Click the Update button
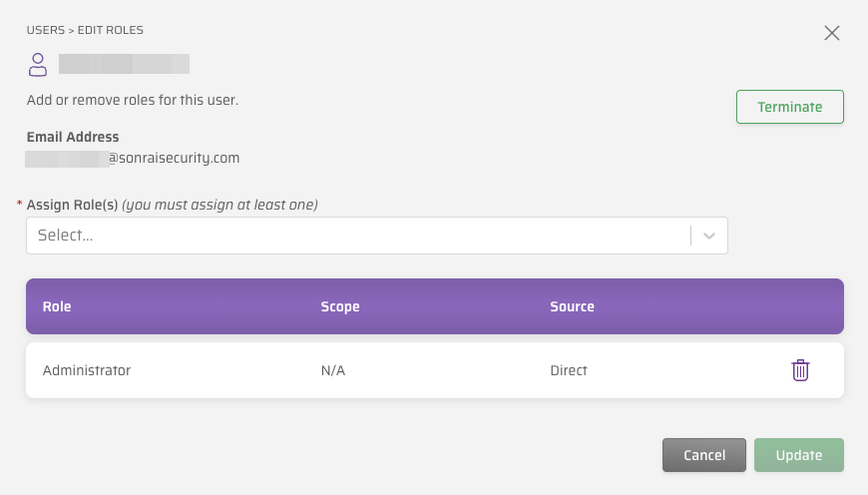Viewport: 868px width, 495px height. coord(798,455)
